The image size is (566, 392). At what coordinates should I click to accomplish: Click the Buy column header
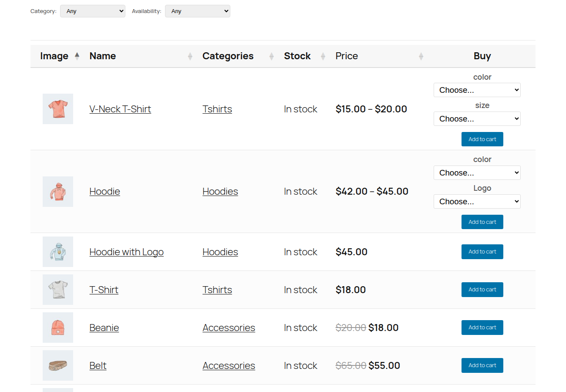(482, 56)
